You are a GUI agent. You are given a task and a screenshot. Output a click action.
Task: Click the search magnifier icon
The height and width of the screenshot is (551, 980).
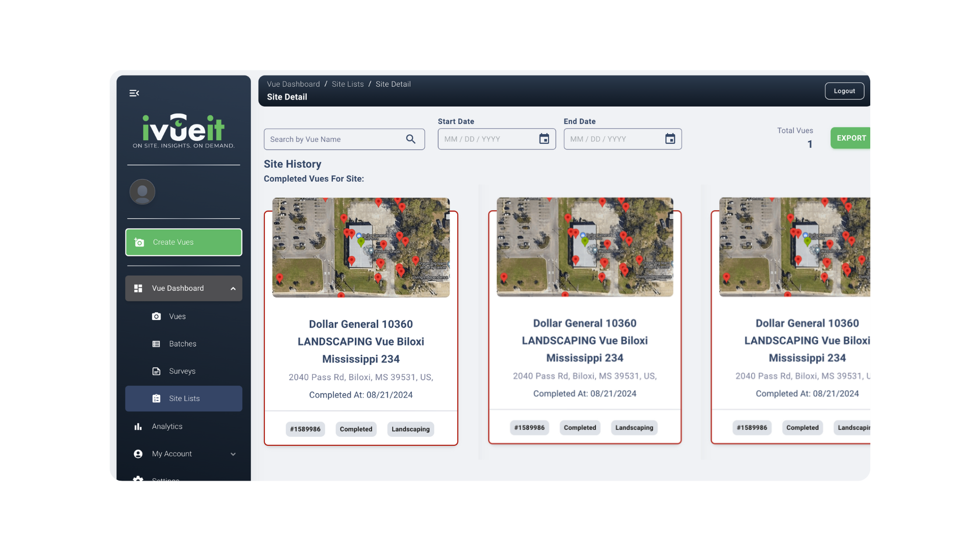(411, 139)
